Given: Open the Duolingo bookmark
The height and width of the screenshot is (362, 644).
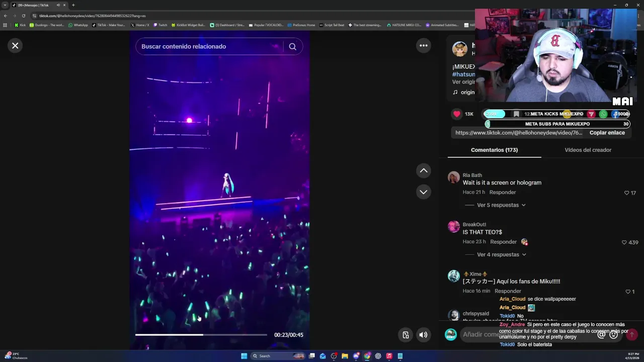Looking at the screenshot, I should [x=47, y=25].
